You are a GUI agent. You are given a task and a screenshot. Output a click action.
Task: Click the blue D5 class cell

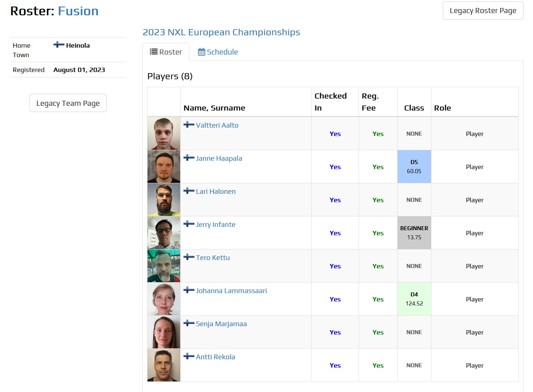(414, 167)
